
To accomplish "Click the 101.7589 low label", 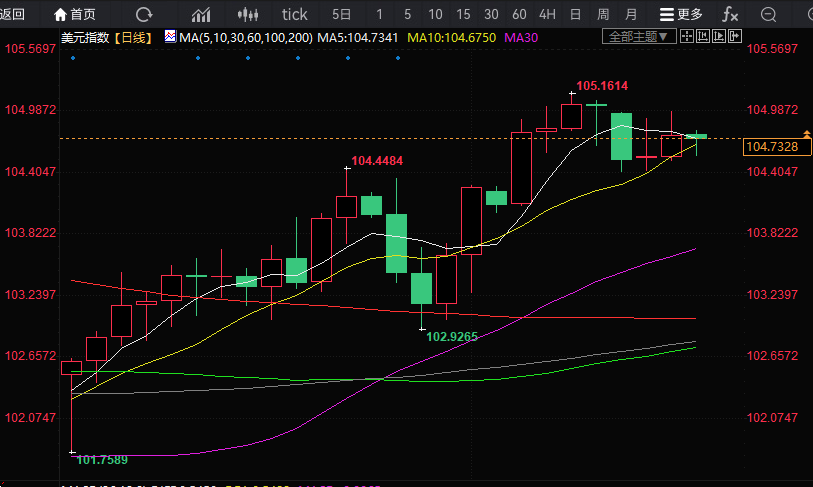I will 102,460.
